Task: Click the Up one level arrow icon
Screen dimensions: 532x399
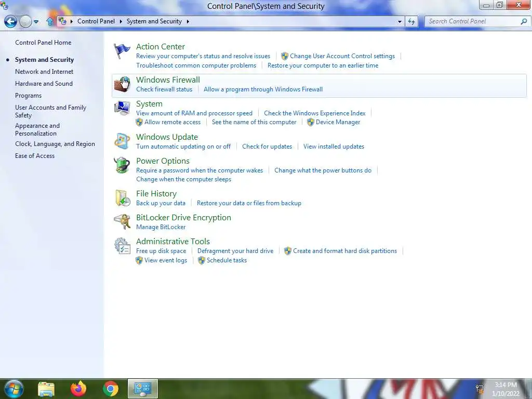Action: (50, 21)
